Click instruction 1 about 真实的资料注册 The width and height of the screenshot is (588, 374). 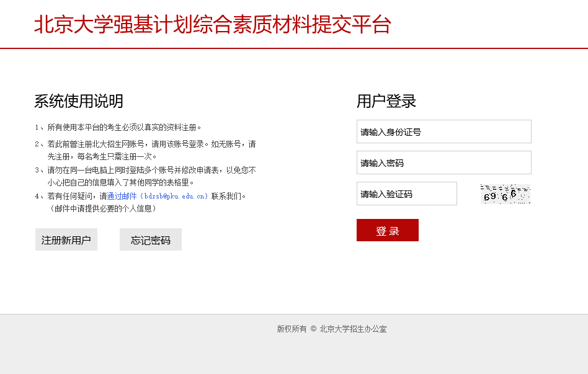click(x=118, y=128)
